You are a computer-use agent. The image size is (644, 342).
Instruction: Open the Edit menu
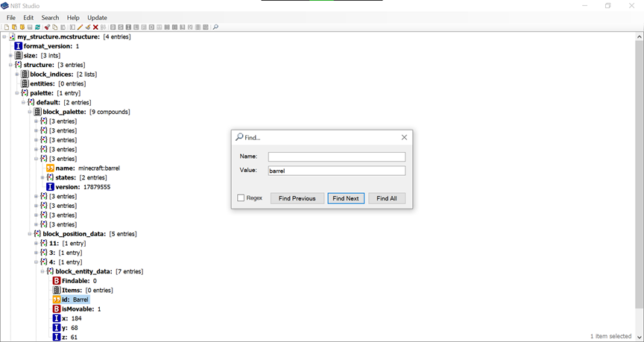28,17
